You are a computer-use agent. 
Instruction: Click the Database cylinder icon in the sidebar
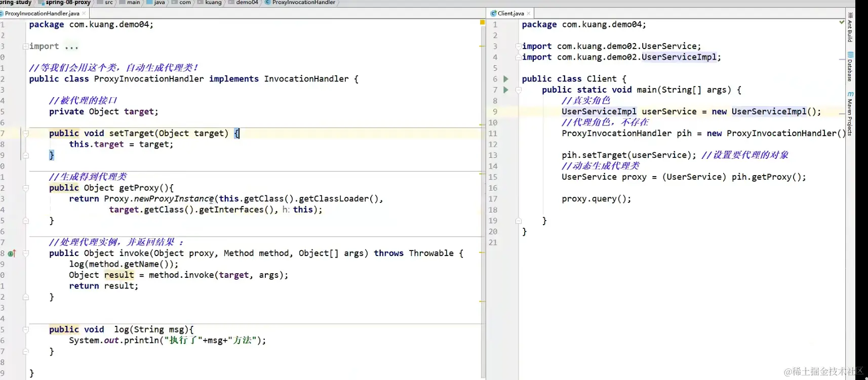click(850, 55)
